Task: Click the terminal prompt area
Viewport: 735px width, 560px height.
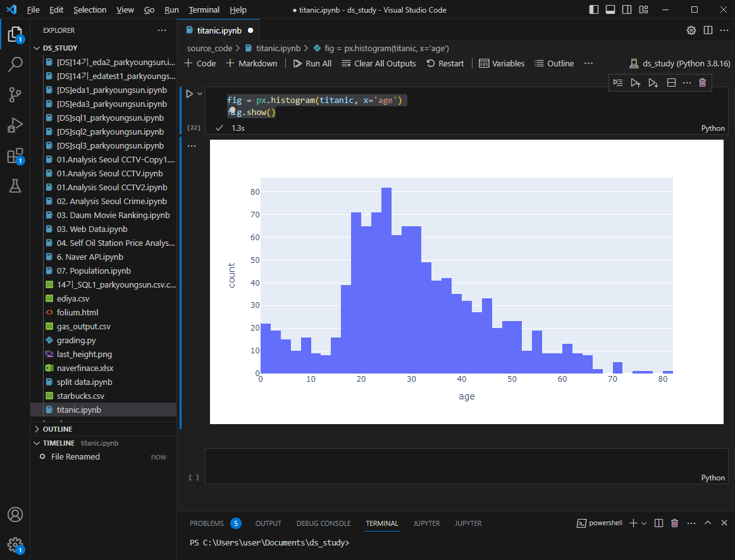Action: click(269, 543)
